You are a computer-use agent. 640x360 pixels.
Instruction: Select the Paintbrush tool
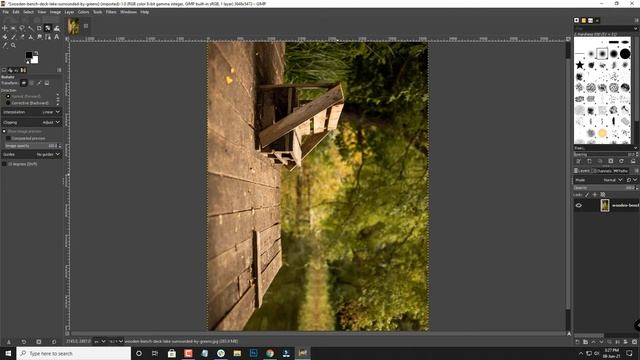click(x=13, y=37)
